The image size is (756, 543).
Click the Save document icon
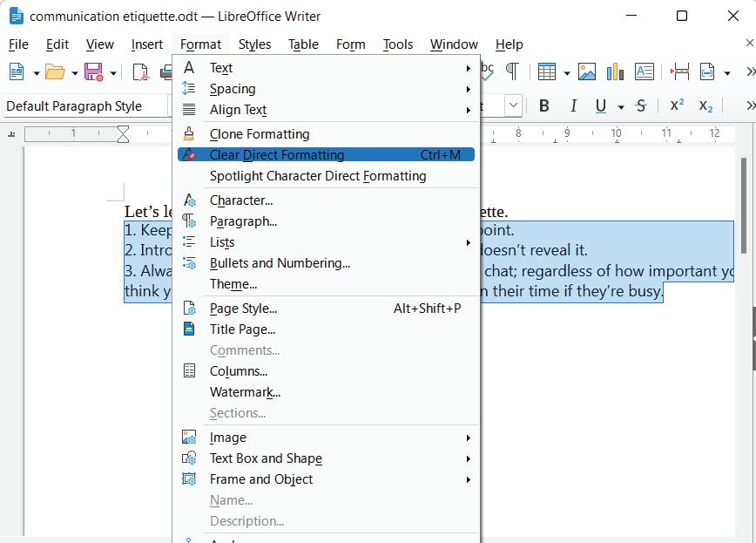click(x=93, y=72)
